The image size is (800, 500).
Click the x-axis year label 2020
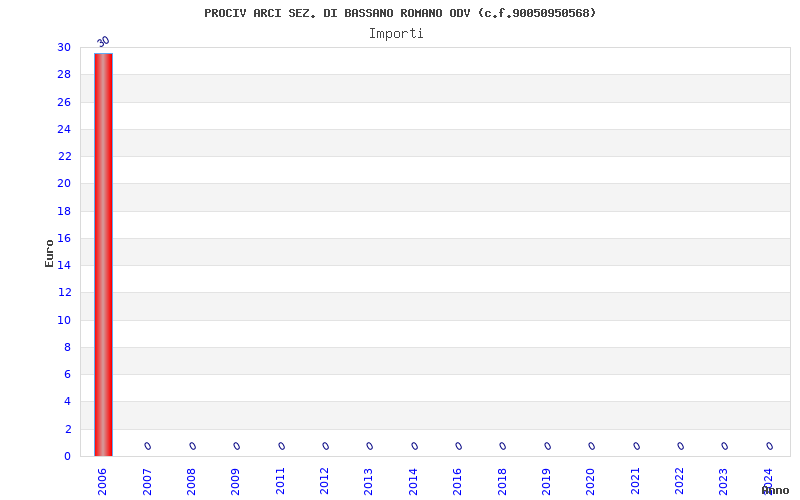click(x=591, y=482)
